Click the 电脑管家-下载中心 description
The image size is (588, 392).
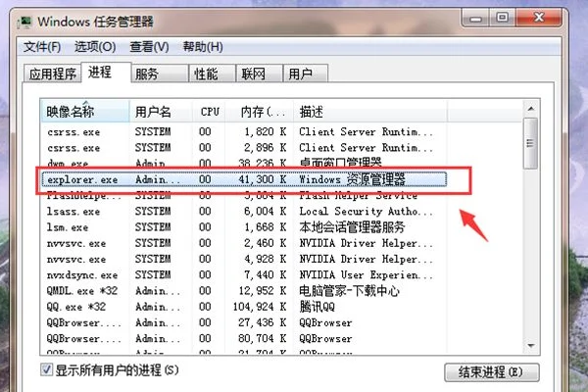click(x=349, y=291)
